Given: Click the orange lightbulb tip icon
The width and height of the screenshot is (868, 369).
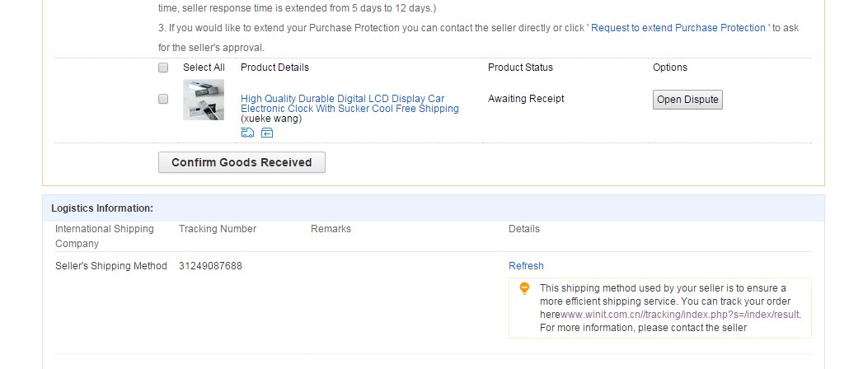Looking at the screenshot, I should (524, 288).
